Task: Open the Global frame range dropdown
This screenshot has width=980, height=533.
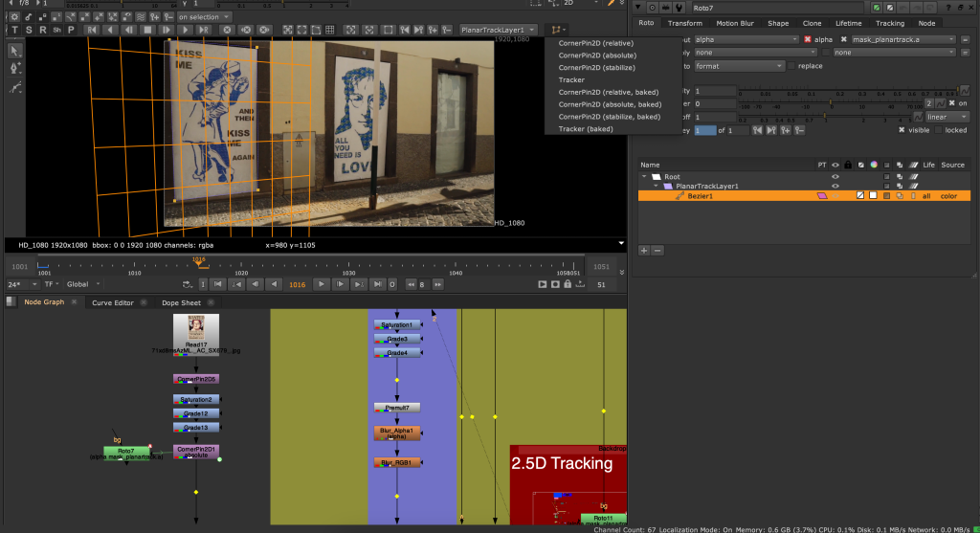Action: click(x=84, y=284)
